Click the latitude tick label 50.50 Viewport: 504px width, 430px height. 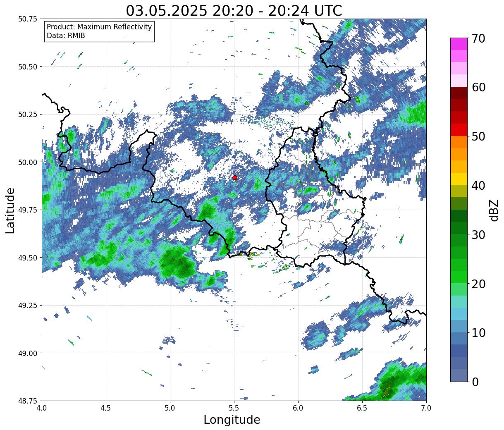(28, 67)
